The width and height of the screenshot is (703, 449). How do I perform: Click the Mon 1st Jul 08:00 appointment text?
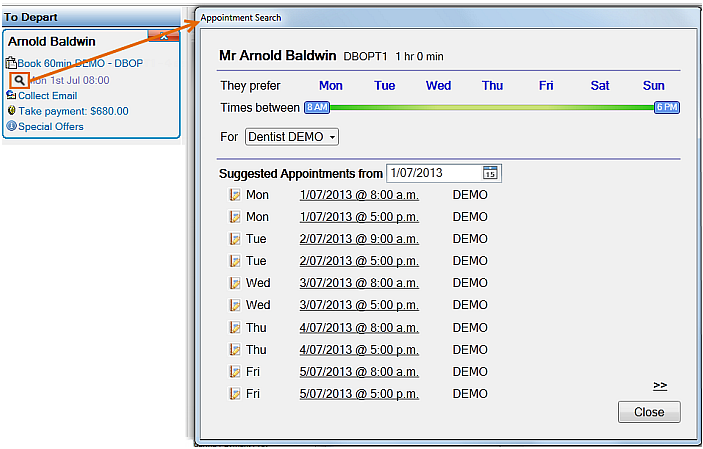pos(69,80)
